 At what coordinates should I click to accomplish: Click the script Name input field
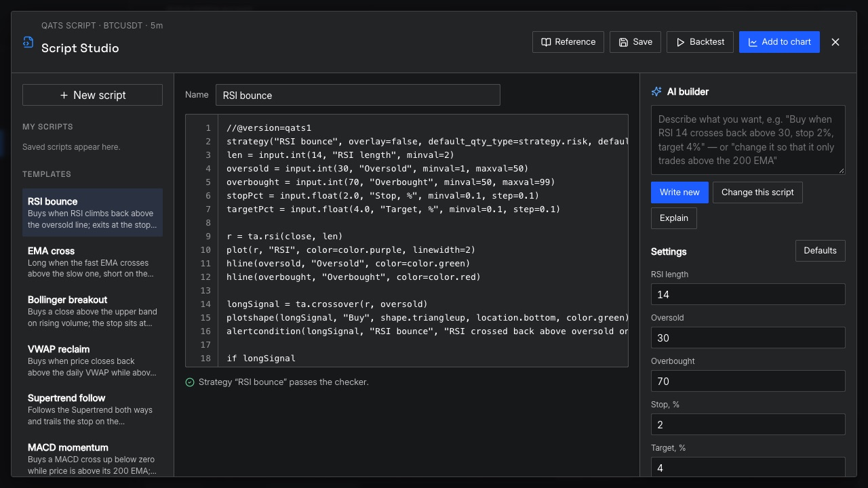click(358, 95)
